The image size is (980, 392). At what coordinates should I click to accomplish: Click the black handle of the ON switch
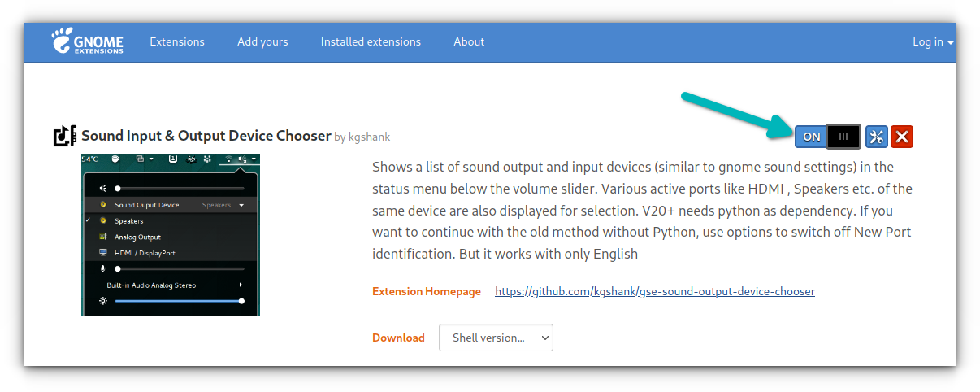tap(843, 137)
